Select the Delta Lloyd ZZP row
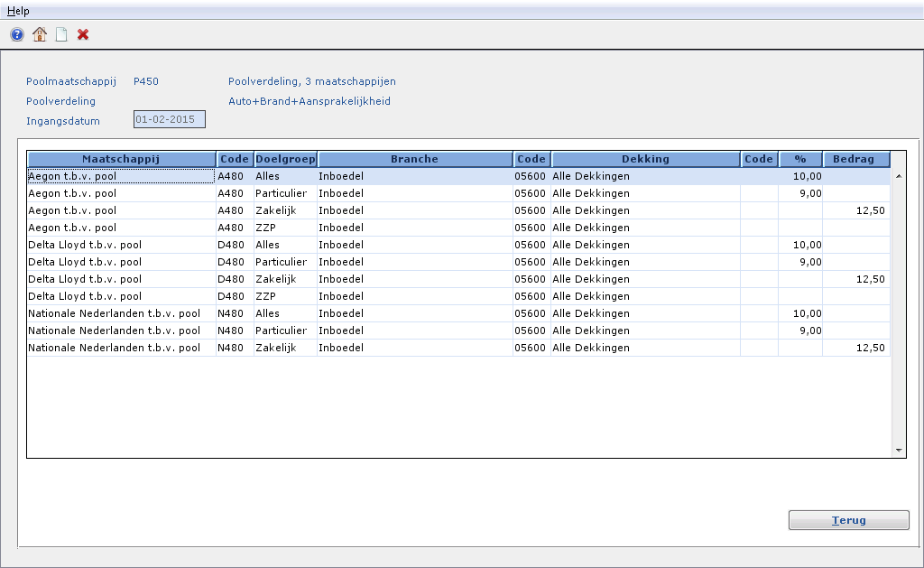This screenshot has height=568, width=924. [121, 296]
